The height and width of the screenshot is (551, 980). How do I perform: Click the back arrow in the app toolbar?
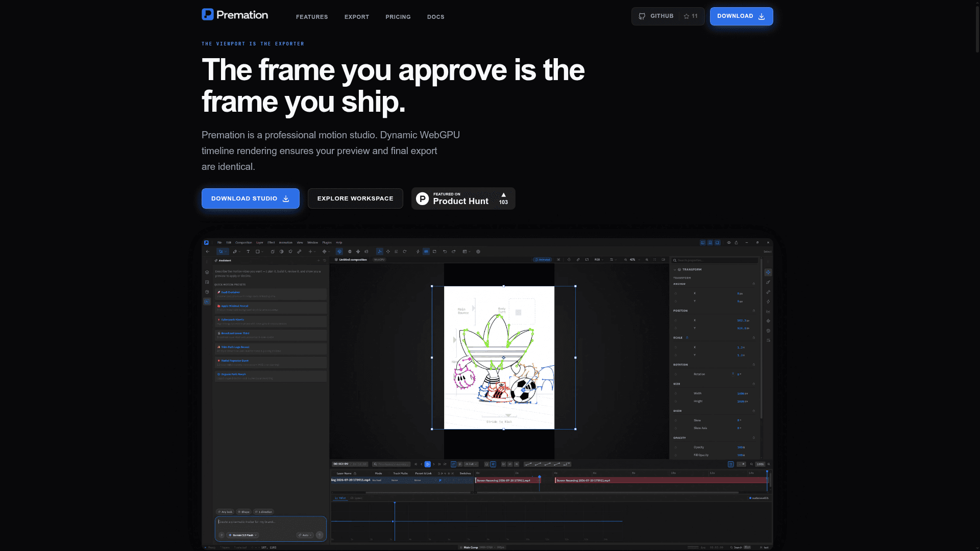[208, 252]
